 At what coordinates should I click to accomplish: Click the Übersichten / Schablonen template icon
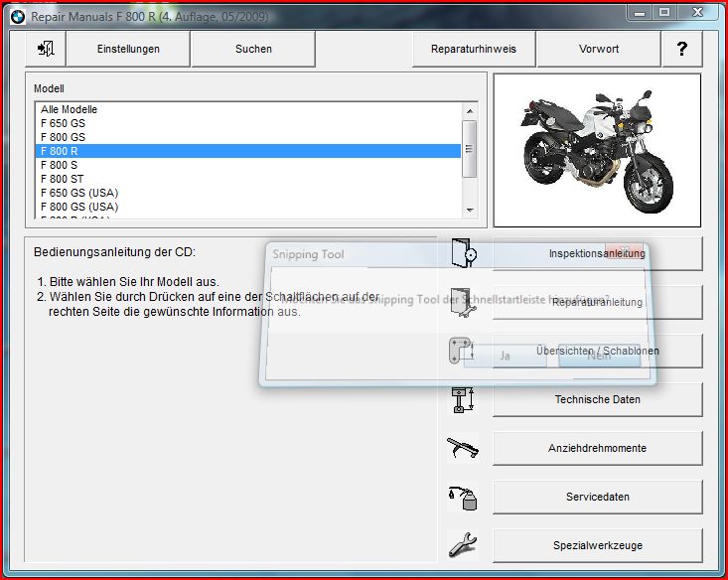(x=463, y=351)
